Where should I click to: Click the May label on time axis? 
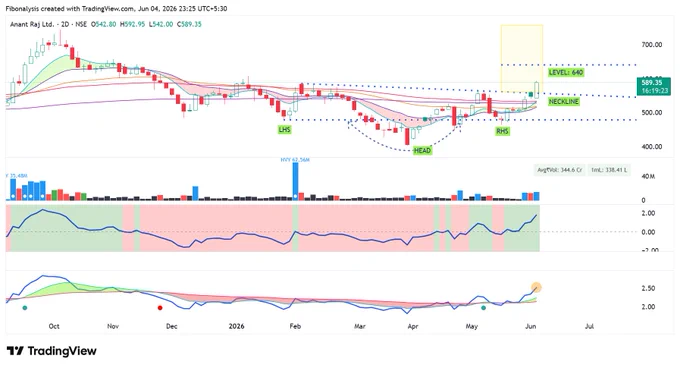[471, 326]
